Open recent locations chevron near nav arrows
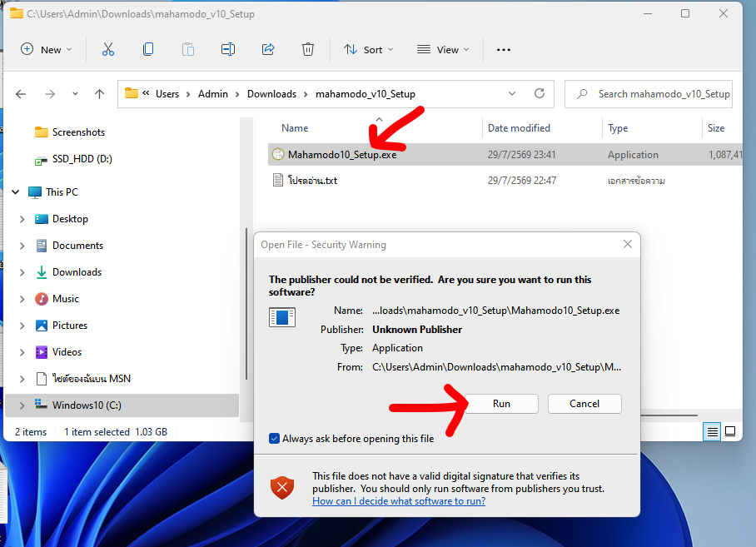This screenshot has height=547, width=756. point(75,94)
